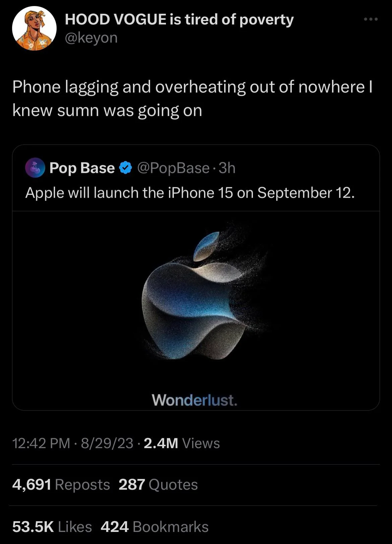Click the Pop Base account name
Image resolution: width=392 pixels, height=544 pixels.
pyautogui.click(x=82, y=168)
